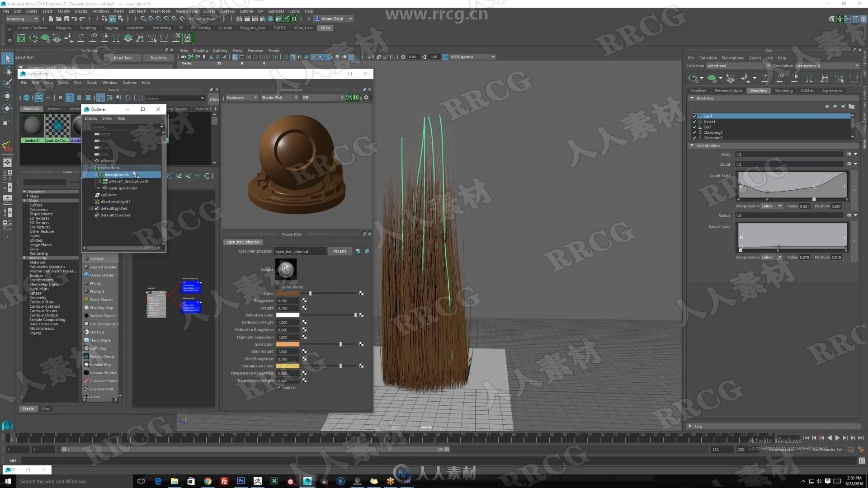Click the XGen panel guide visibility eye icon

coord(780,79)
